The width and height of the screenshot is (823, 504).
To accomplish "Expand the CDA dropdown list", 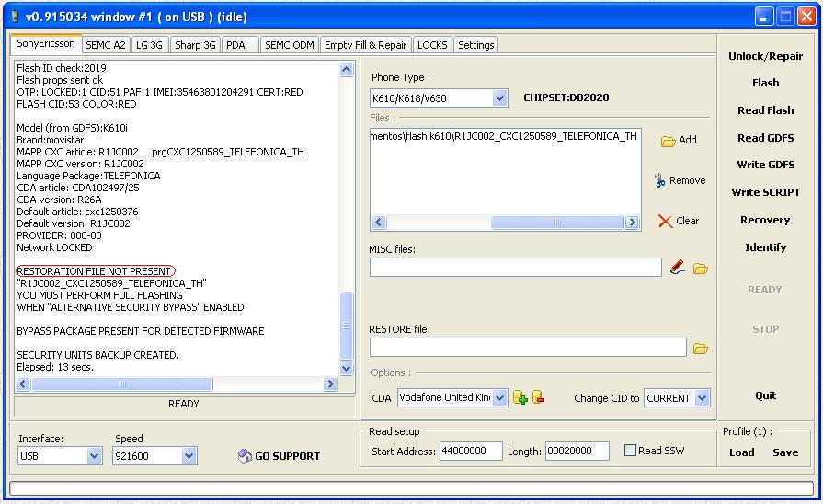I will [x=499, y=398].
